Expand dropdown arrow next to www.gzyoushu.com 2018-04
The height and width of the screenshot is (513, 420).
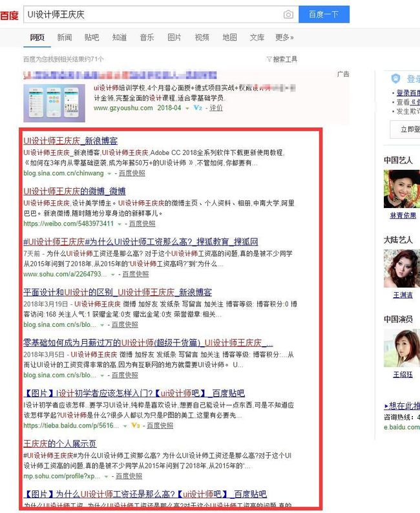pos(187,109)
